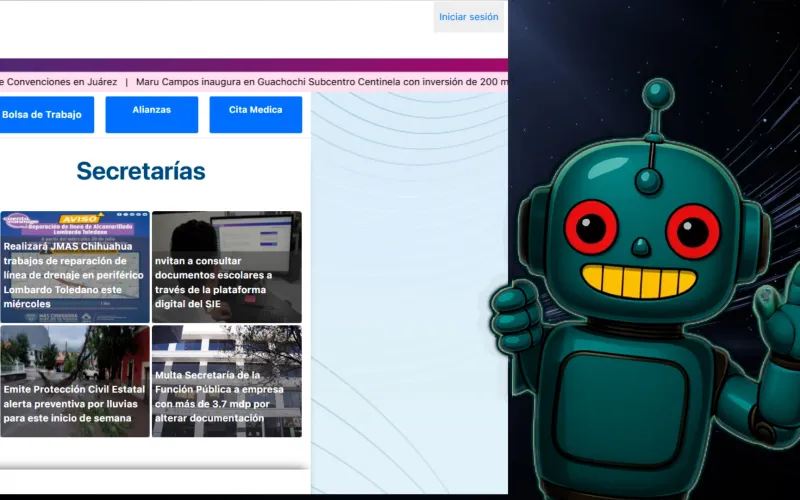Open the Bolsa de Trabajo section
Image resolution: width=800 pixels, height=500 pixels.
pos(43,115)
